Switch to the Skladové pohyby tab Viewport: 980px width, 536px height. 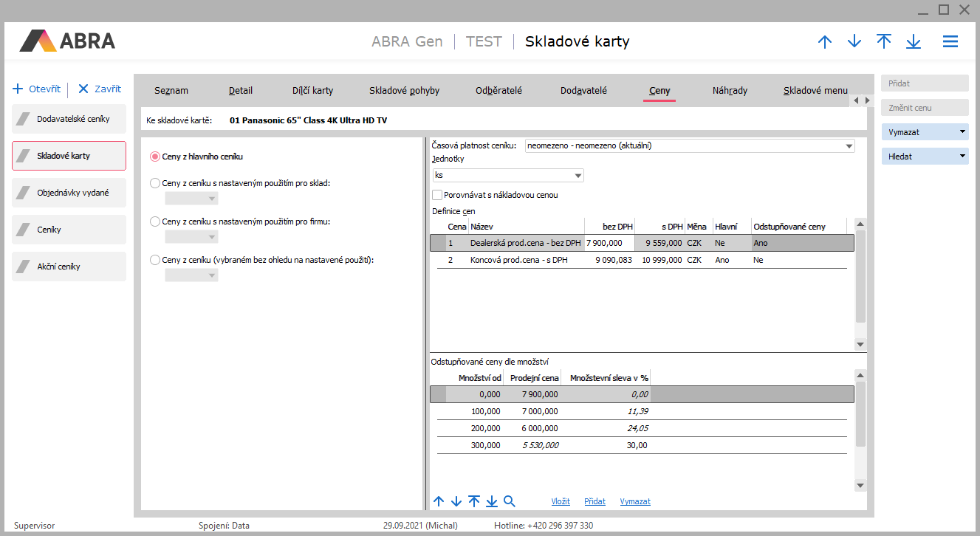pos(404,91)
